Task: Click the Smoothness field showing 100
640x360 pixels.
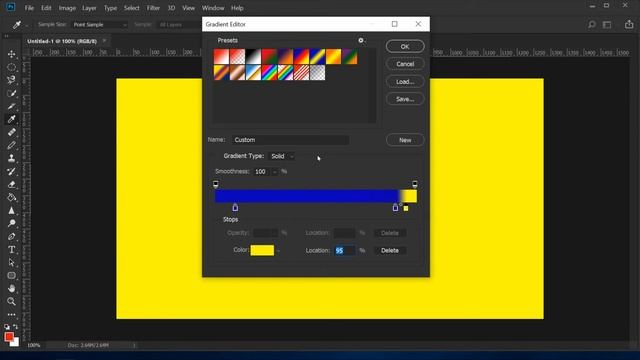Action: click(262, 172)
